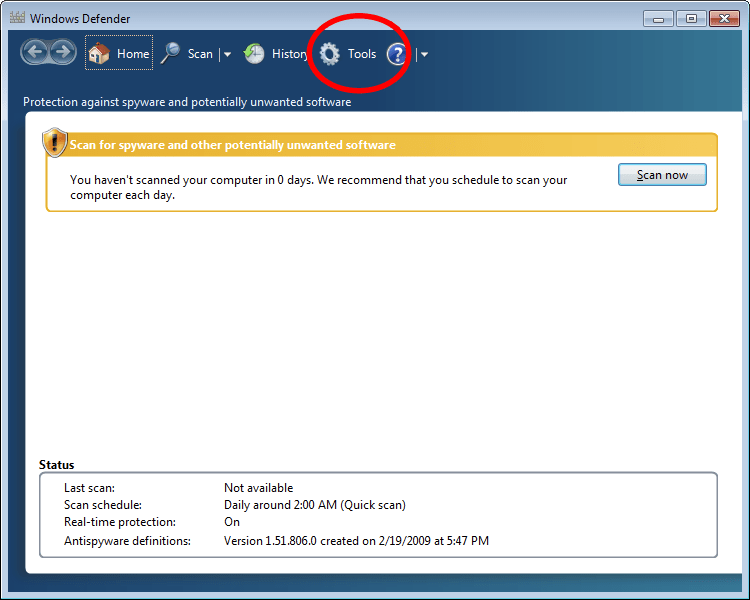Click the Forward arrow navigation button
Viewport: 750px width, 600px height.
pyautogui.click(x=63, y=52)
